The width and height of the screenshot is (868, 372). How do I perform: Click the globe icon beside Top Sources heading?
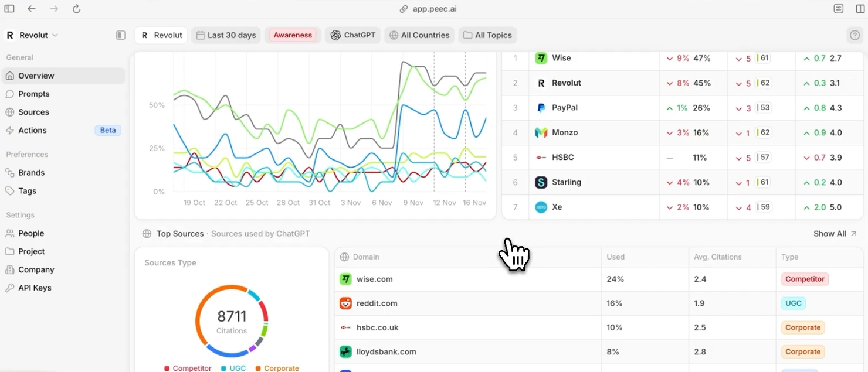pos(147,233)
